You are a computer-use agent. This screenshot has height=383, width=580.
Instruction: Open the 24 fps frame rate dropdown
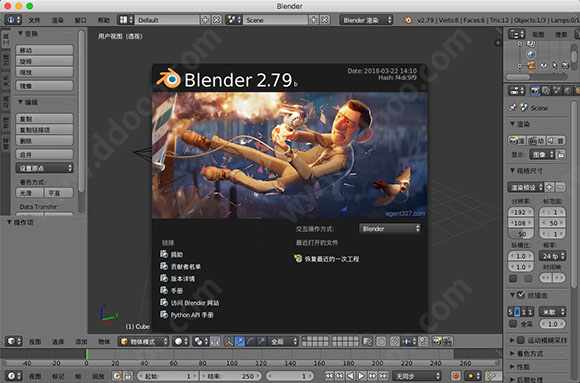[x=553, y=256]
